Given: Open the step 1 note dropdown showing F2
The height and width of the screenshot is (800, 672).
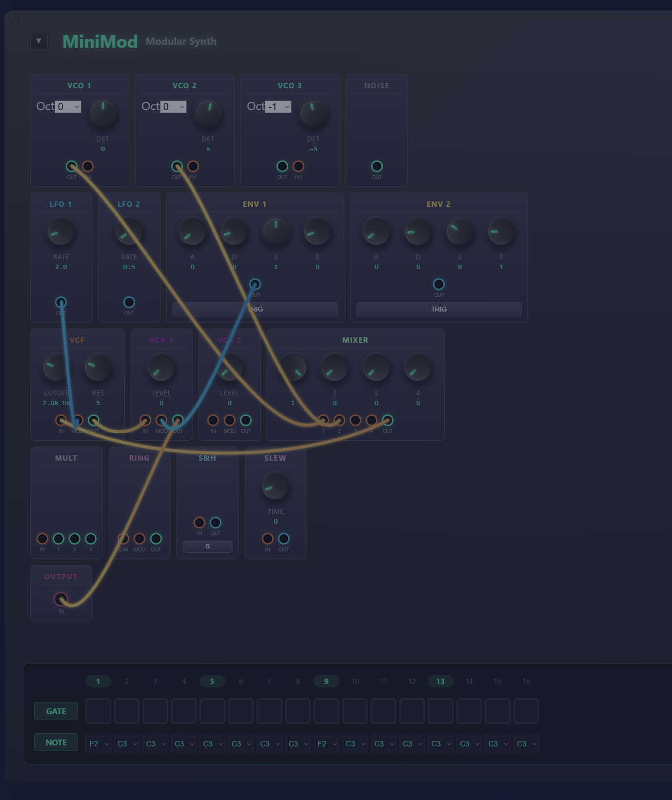Looking at the screenshot, I should coord(98,744).
